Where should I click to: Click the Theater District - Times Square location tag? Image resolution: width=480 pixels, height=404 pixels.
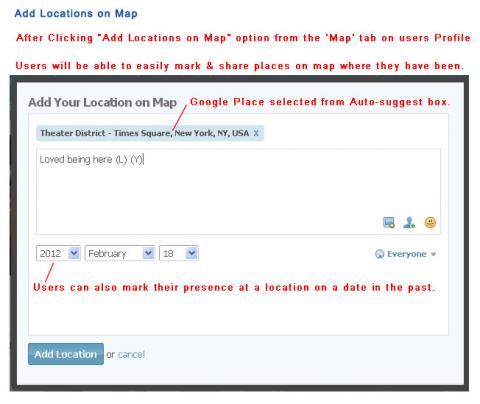[150, 133]
